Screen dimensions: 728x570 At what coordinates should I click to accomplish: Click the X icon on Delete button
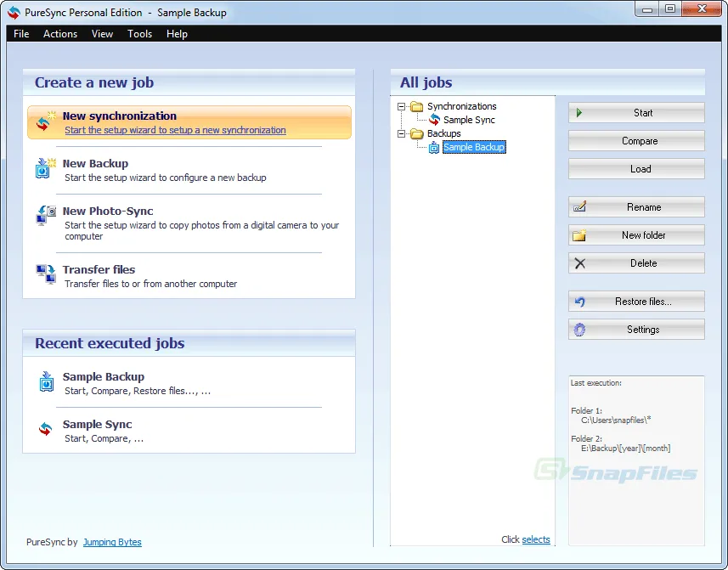click(x=580, y=263)
